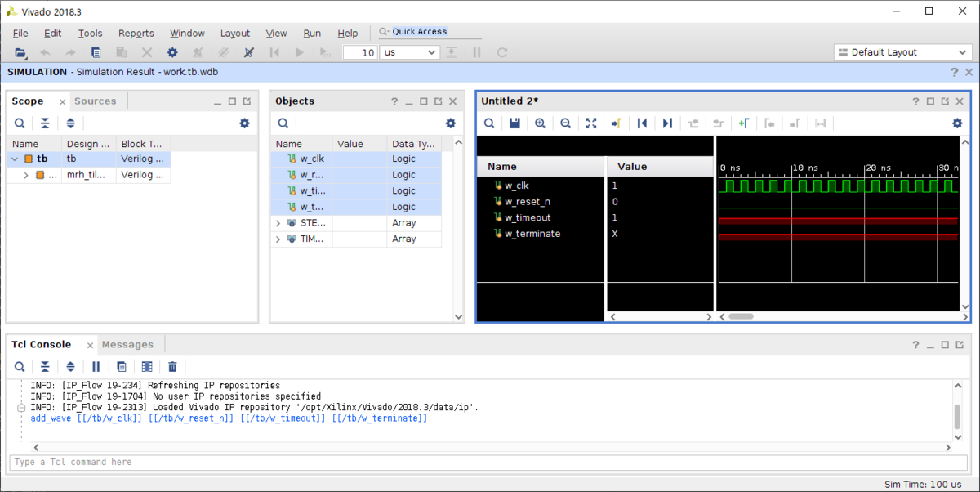Save the waveform configuration
The image size is (980, 492).
point(514,123)
